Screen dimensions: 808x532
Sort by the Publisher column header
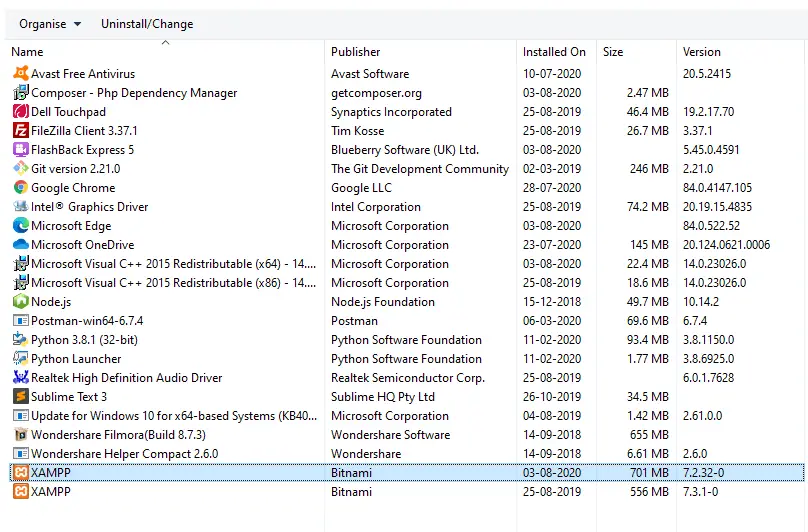(420, 52)
